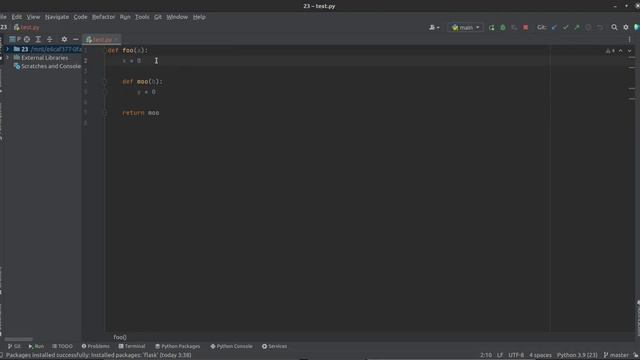Click the packages installed status message
The width and height of the screenshot is (640, 360).
(98, 355)
